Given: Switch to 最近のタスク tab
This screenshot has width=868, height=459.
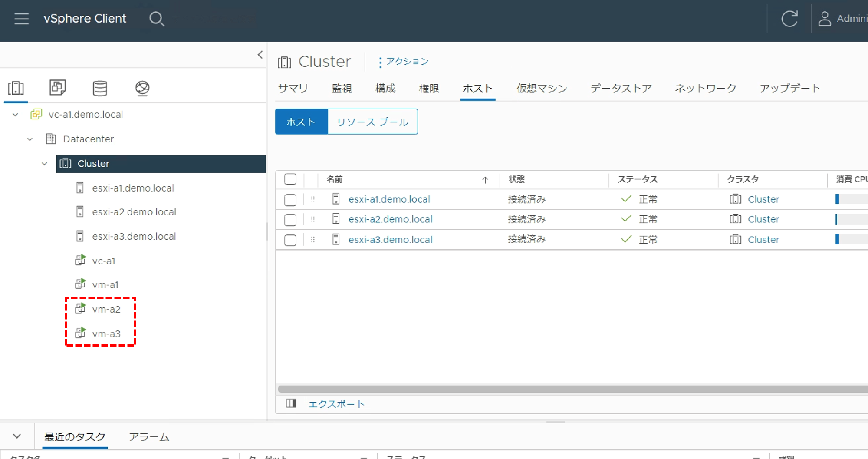Looking at the screenshot, I should click(x=75, y=437).
